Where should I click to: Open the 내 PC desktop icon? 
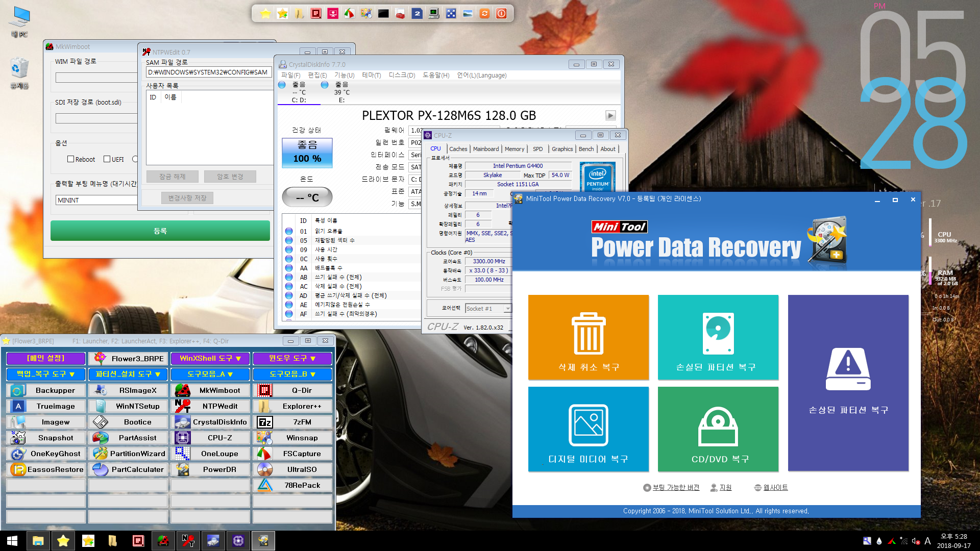point(19,22)
